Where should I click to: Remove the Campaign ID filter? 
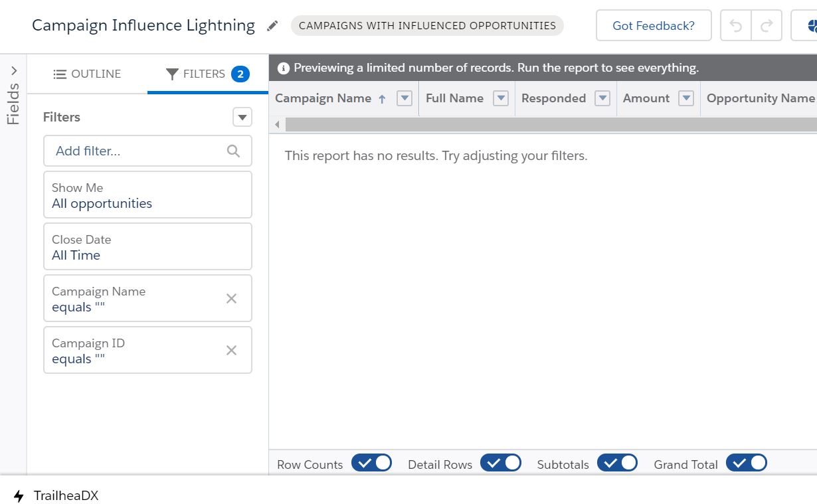click(x=231, y=350)
